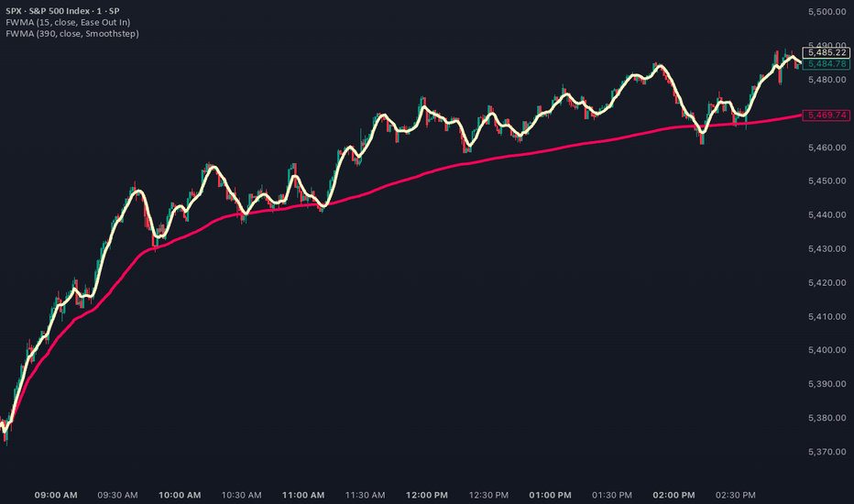854x504 pixels.
Task: Click the 5,485.22 price label on the axis
Action: coord(827,53)
